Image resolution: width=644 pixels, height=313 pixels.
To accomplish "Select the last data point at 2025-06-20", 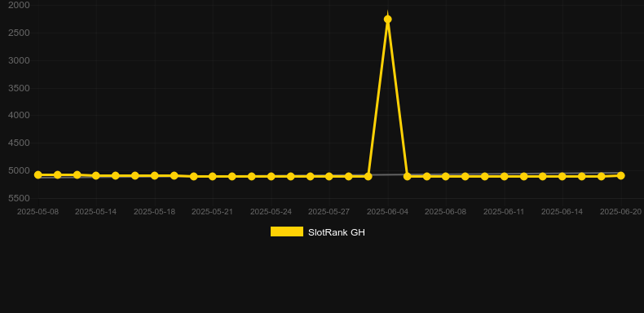I will pyautogui.click(x=620, y=175).
